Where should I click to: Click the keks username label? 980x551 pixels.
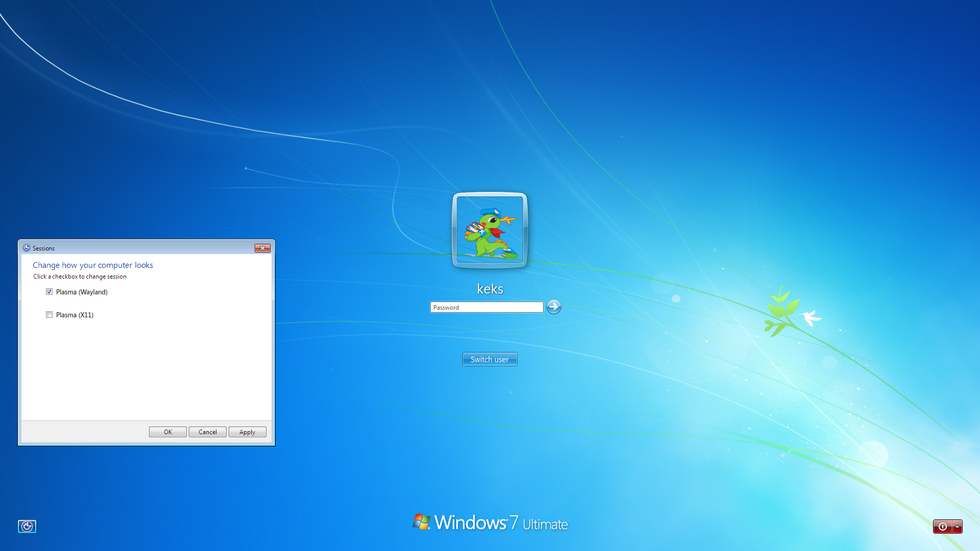point(490,289)
